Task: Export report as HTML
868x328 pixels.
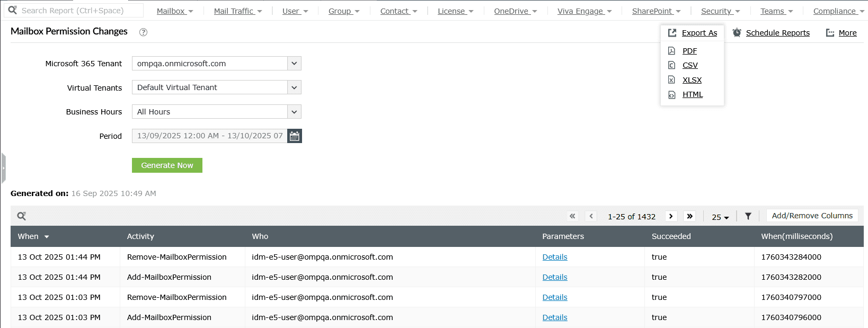Action: point(693,94)
